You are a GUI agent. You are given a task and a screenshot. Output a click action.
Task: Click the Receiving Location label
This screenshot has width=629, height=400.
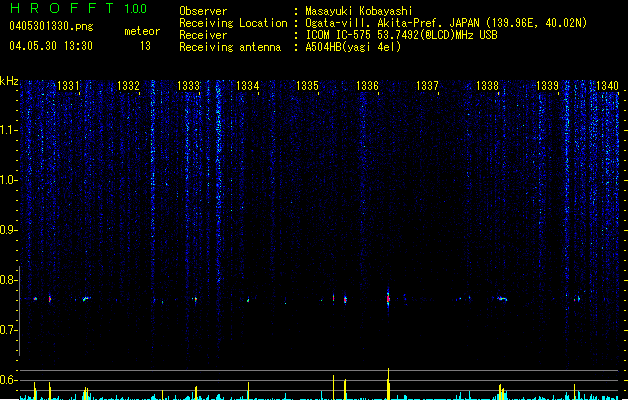[x=233, y=23]
